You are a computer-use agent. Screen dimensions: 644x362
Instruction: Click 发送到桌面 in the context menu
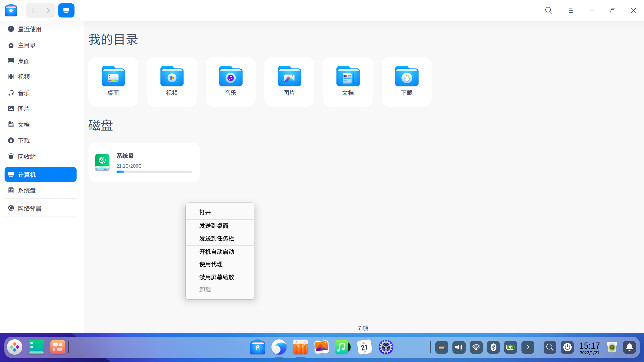[213, 226]
